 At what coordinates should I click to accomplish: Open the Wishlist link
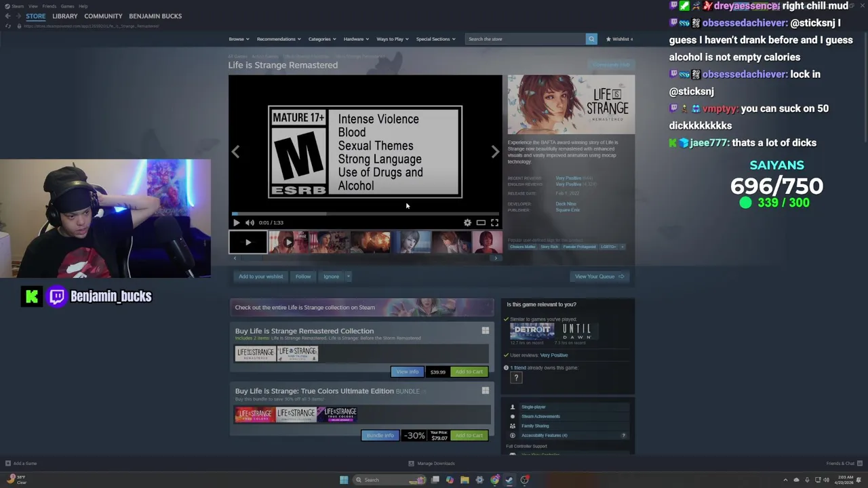point(619,39)
